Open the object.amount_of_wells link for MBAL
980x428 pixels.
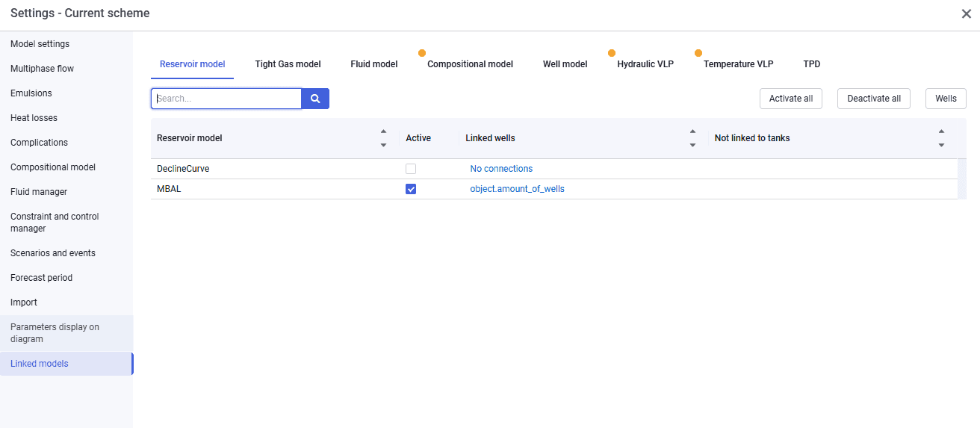517,189
